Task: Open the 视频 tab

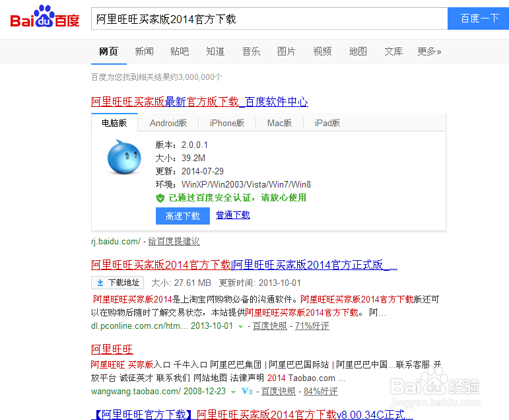Action: tap(322, 52)
